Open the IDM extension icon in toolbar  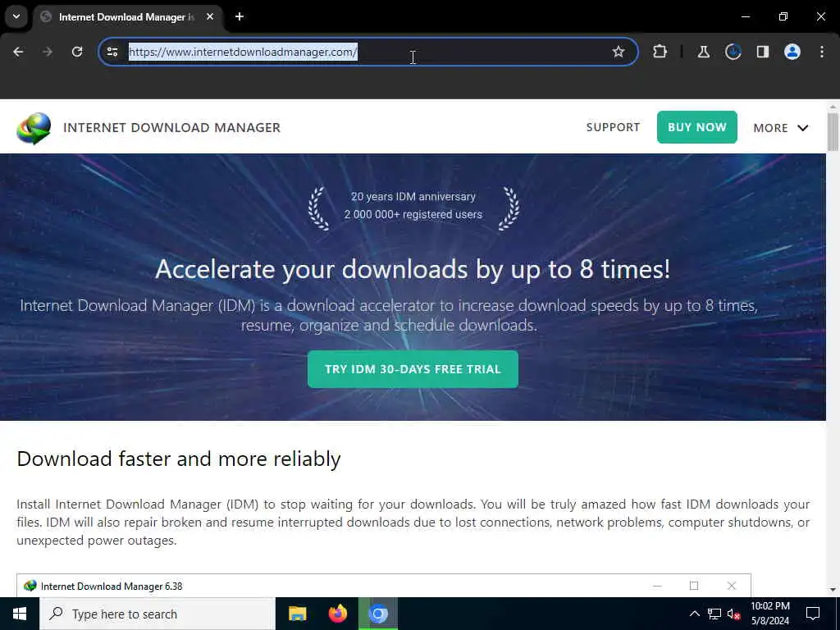click(x=733, y=52)
